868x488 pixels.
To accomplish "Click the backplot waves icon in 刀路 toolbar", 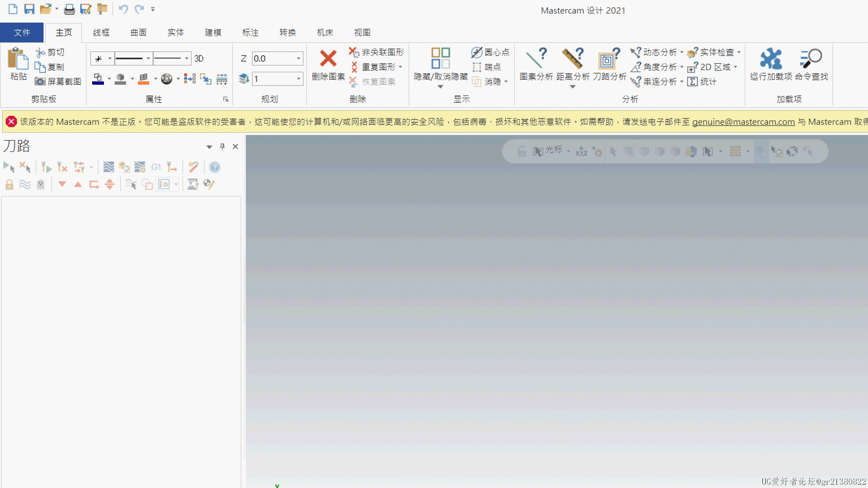I will click(108, 167).
